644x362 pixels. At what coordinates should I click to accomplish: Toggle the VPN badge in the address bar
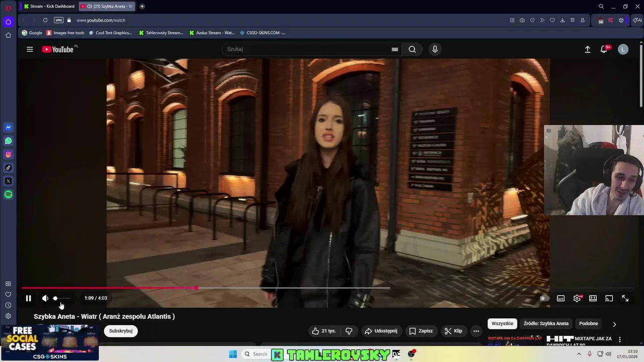pyautogui.click(x=58, y=20)
